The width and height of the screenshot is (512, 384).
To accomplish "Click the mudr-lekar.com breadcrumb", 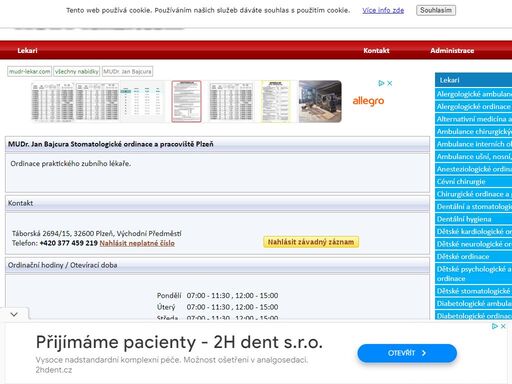I will click(x=29, y=71).
